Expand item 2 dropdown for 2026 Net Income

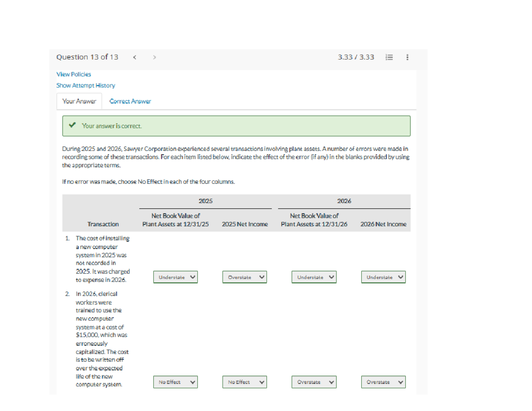[x=383, y=382]
